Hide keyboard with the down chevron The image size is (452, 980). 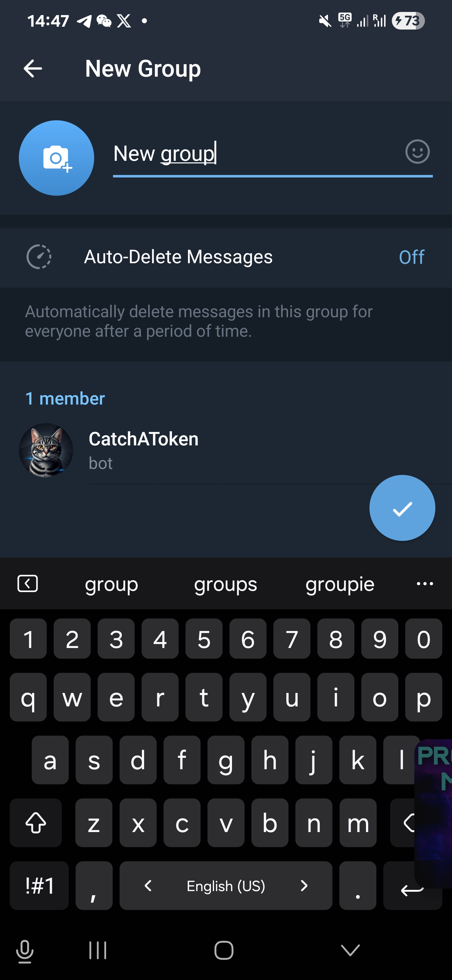(350, 950)
